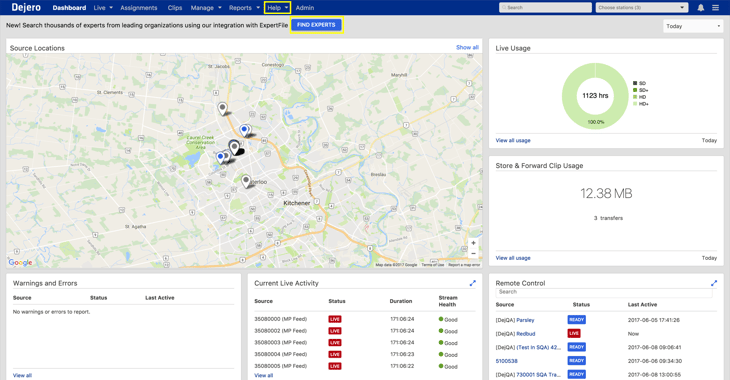
Task: Click the Remote Control search field
Action: [x=604, y=292]
